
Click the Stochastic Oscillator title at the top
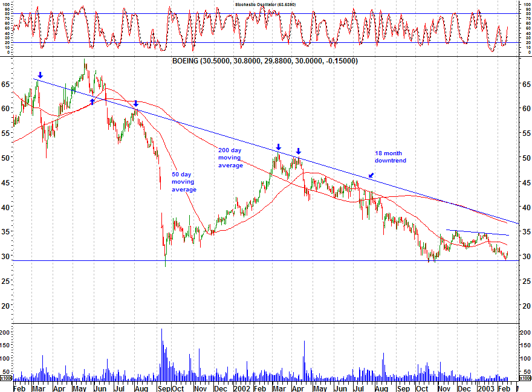click(x=265, y=4)
